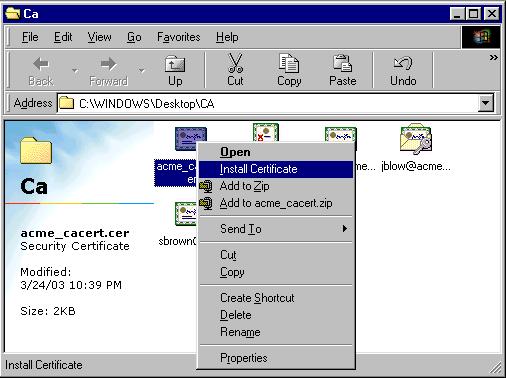Show more toolbar buttons via chevron

(x=494, y=58)
